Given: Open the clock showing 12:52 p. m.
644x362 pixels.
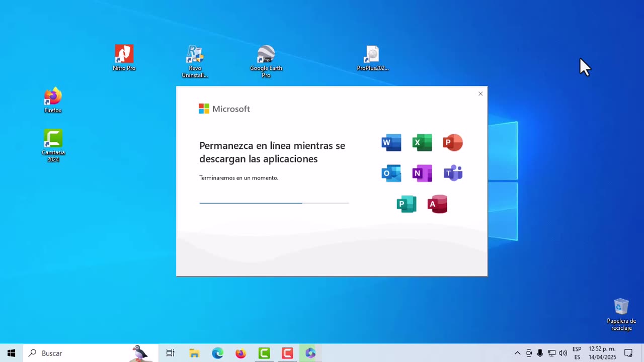Looking at the screenshot, I should (x=602, y=353).
